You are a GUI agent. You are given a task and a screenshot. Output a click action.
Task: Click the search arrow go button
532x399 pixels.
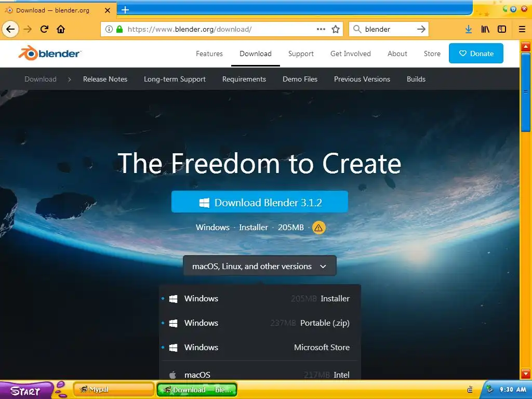[x=421, y=29]
